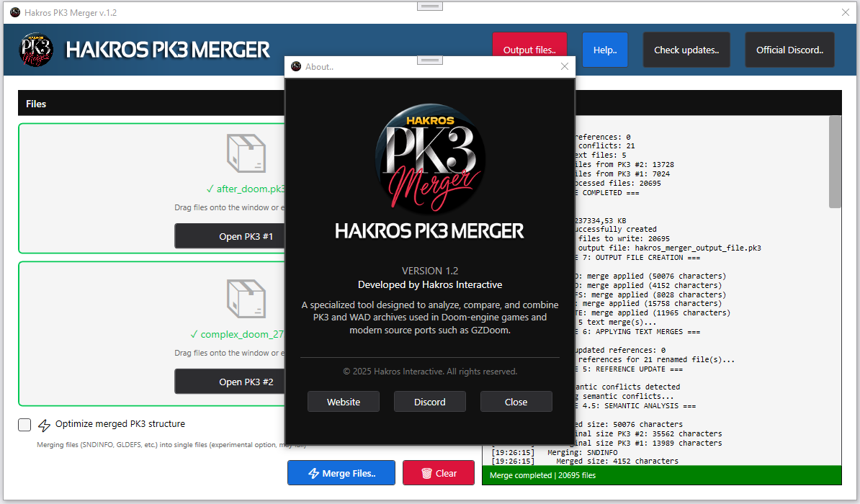The image size is (860, 504).
Task: Click the VERSION 1.2 text in About
Action: [x=430, y=271]
